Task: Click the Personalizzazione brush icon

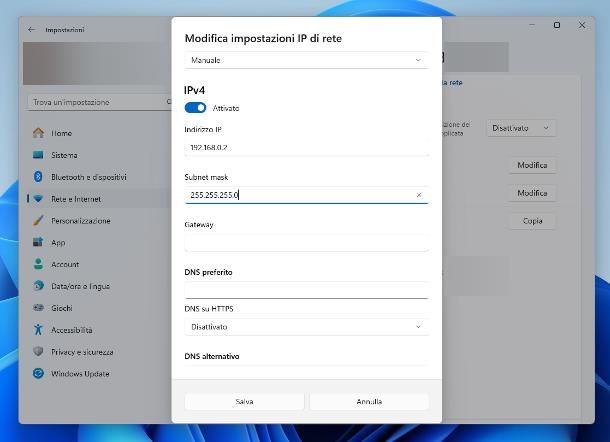Action: coord(38,221)
